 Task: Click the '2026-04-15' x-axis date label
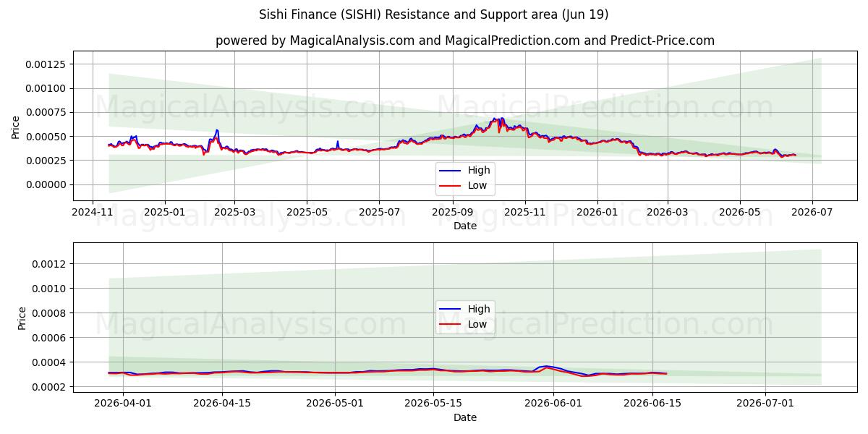pyautogui.click(x=222, y=404)
